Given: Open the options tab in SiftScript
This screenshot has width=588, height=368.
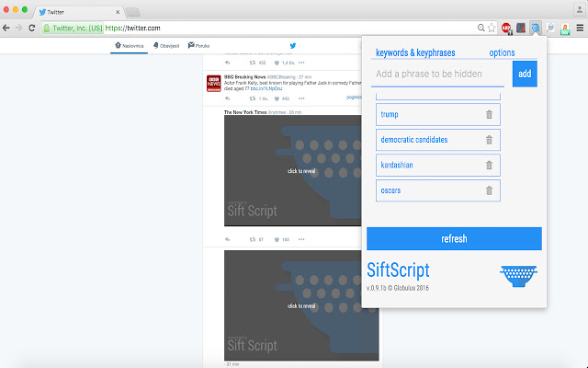Looking at the screenshot, I should [502, 52].
